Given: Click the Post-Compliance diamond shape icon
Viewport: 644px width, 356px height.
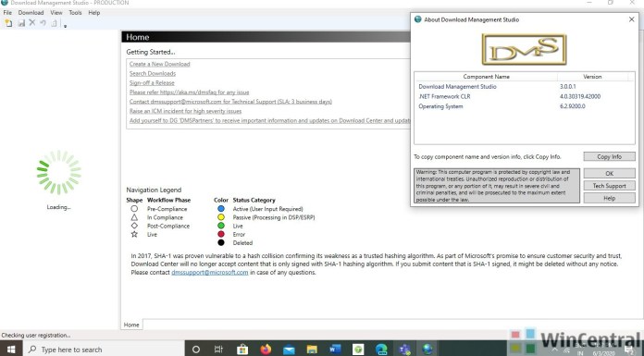Looking at the screenshot, I should pyautogui.click(x=134, y=226).
